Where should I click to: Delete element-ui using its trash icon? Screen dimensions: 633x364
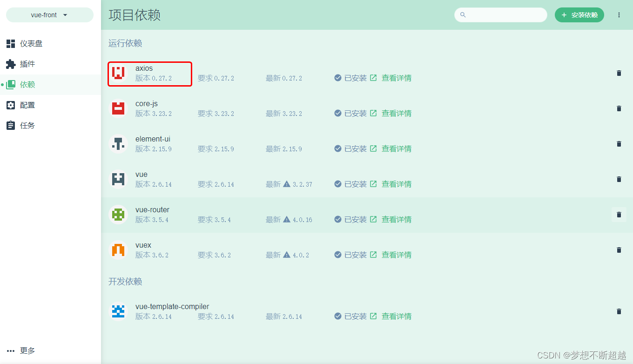tap(619, 144)
